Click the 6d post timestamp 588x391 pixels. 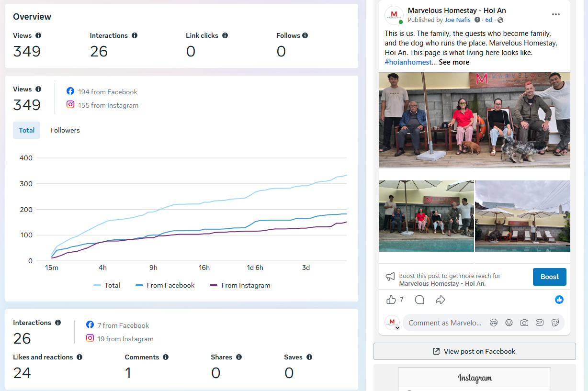[x=488, y=20]
